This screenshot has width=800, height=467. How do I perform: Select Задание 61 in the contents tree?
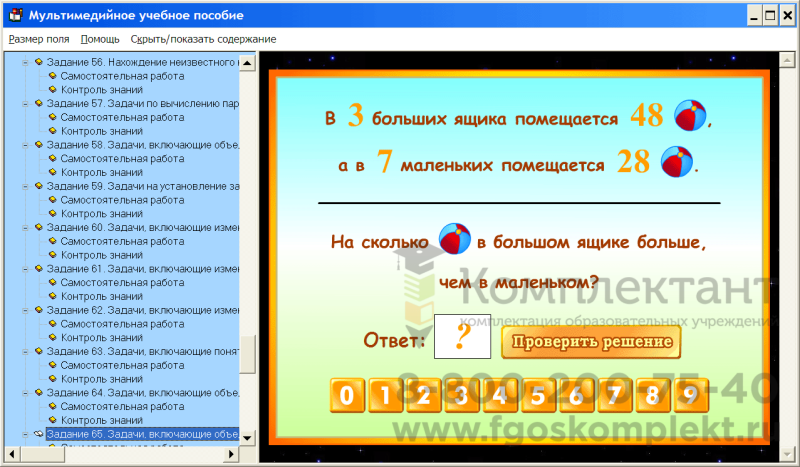click(142, 269)
